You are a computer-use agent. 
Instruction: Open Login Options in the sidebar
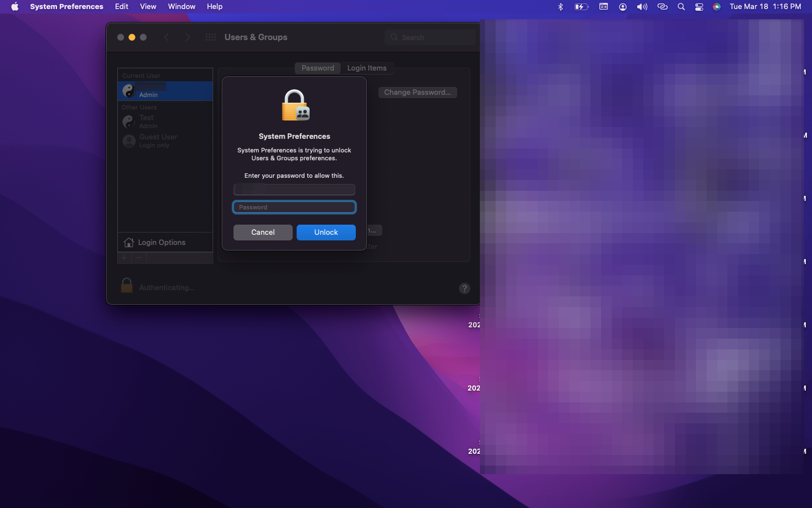pyautogui.click(x=165, y=242)
